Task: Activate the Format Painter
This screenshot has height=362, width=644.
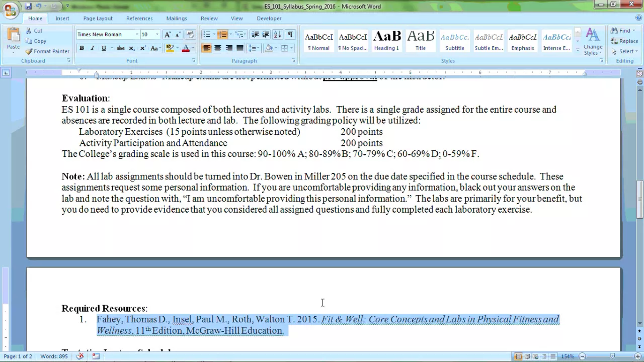Action: pos(47,51)
